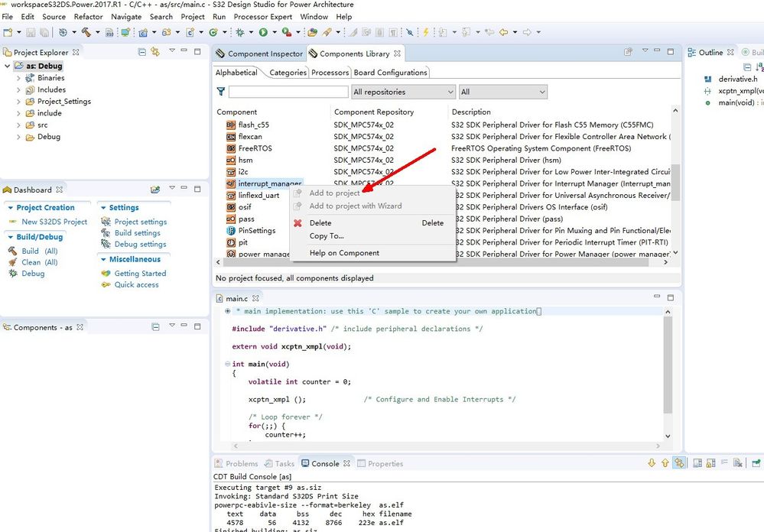Choose 'Help on Component' menu entry
This screenshot has height=532, width=764.
tap(344, 253)
